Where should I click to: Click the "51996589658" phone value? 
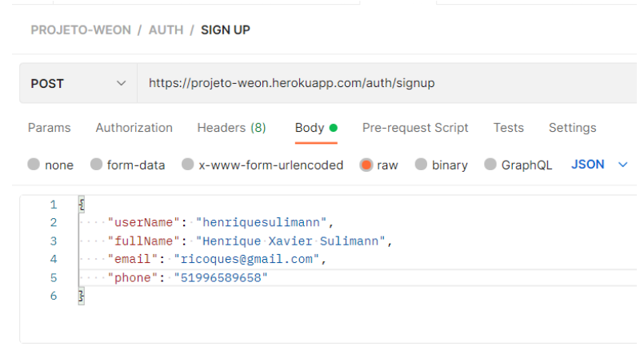point(221,278)
